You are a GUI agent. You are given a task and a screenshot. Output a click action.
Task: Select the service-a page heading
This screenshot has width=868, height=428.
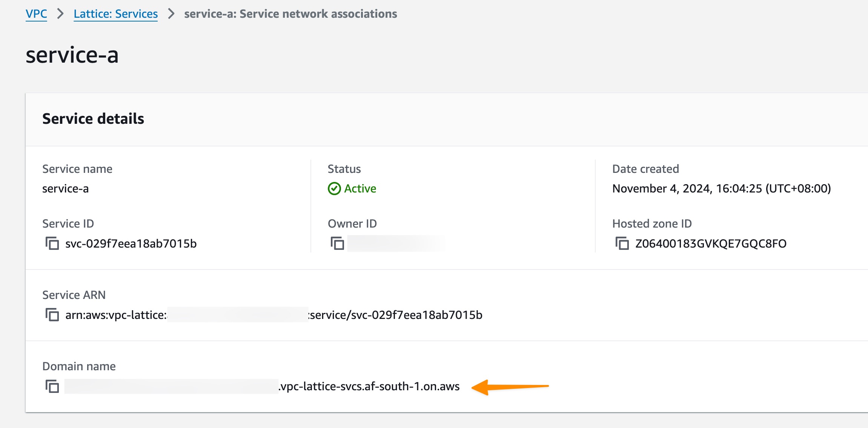tap(72, 55)
